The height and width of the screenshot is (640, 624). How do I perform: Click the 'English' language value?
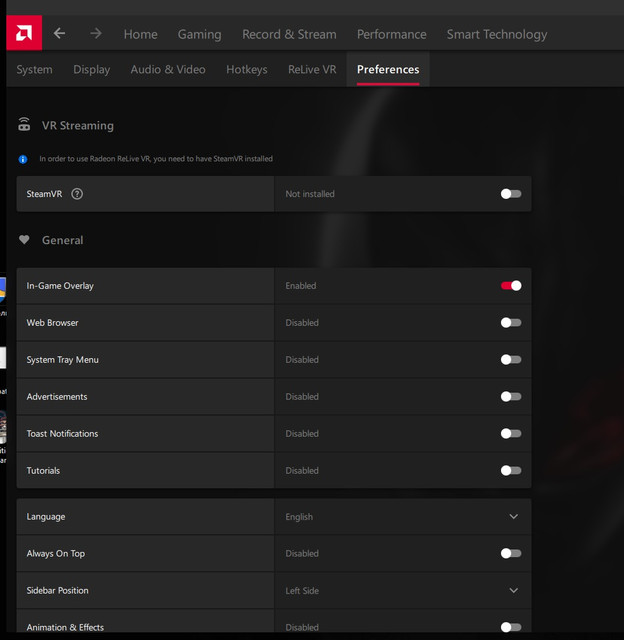(299, 517)
